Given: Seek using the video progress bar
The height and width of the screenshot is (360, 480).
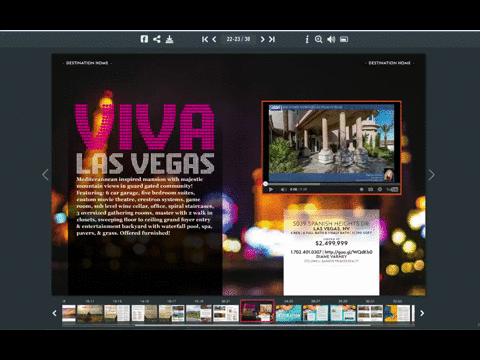Looking at the screenshot, I should pos(331,184).
